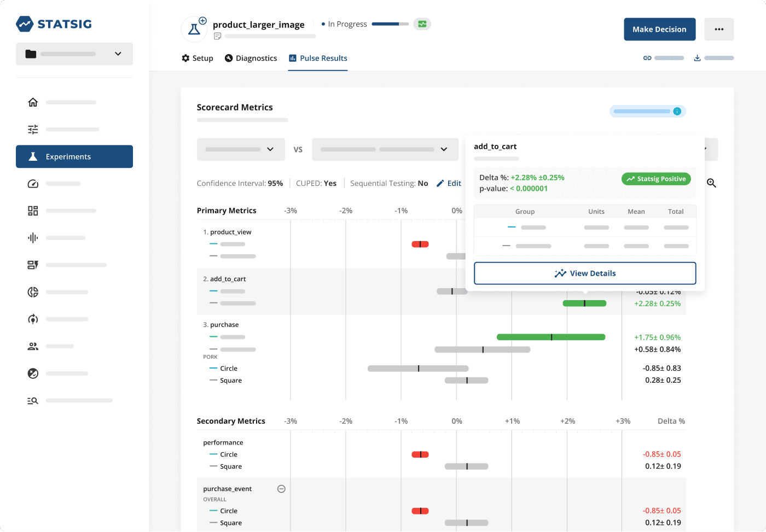Click the speedometer gauge icon in sidebar
Image resolution: width=766 pixels, height=532 pixels.
pos(33,184)
